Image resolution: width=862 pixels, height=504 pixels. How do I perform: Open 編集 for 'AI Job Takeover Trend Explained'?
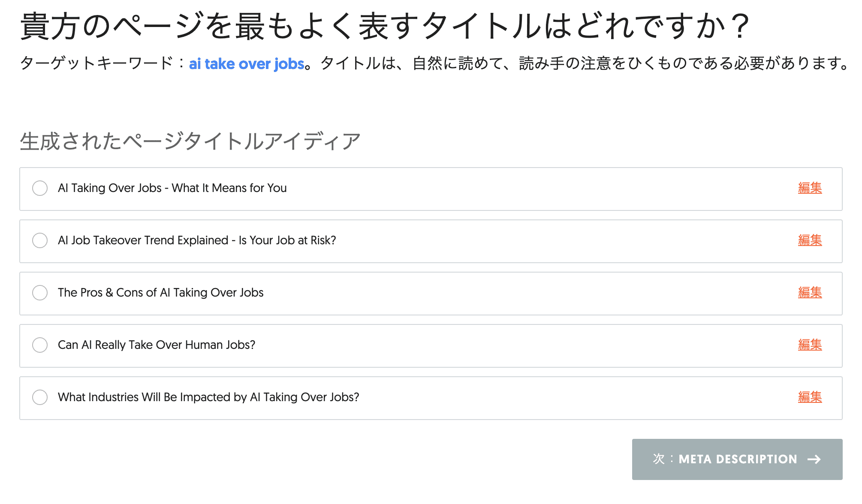(810, 241)
